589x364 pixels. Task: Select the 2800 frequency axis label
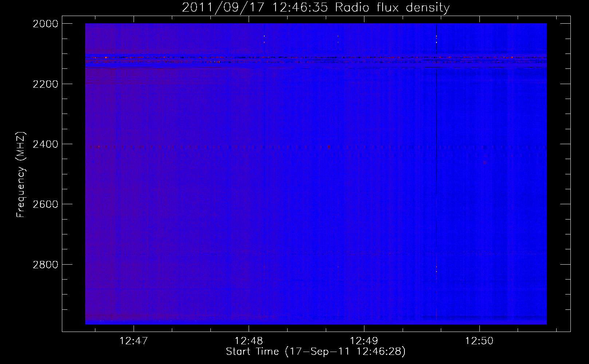click(46, 265)
